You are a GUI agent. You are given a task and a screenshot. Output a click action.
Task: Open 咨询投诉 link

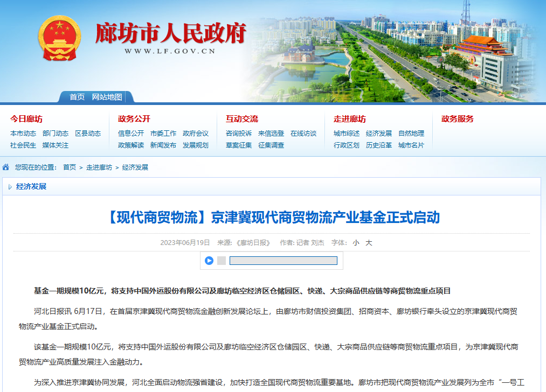pyautogui.click(x=239, y=134)
